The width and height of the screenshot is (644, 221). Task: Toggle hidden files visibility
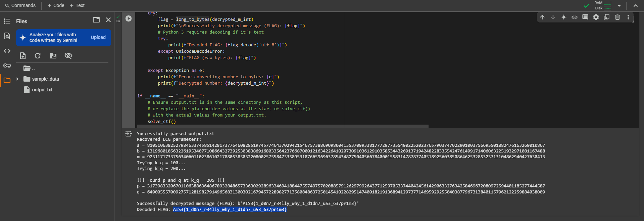68,56
